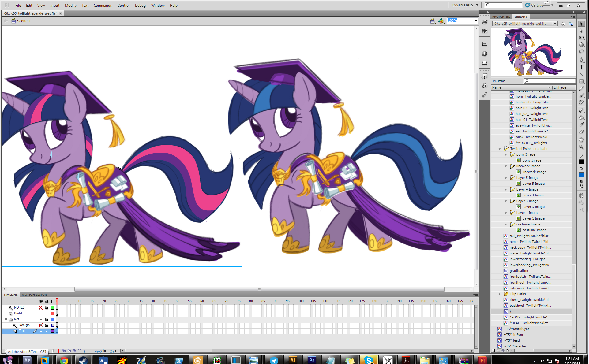589x364 pixels.
Task: Open the Modify menu
Action: tap(70, 6)
